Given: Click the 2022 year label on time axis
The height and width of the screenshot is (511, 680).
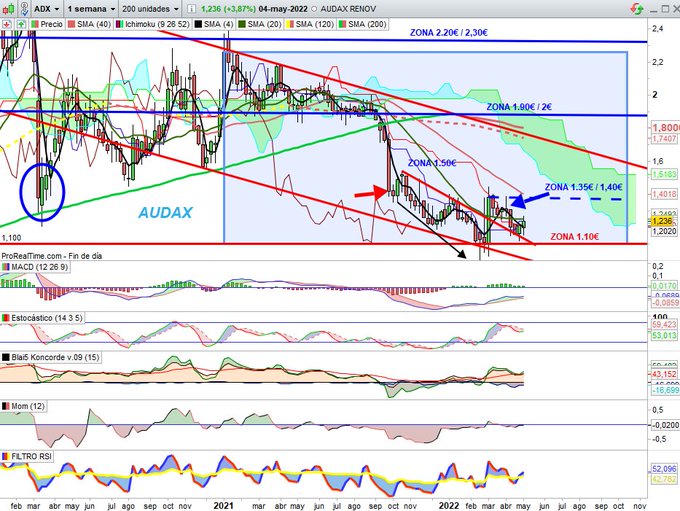Looking at the screenshot, I should [449, 506].
